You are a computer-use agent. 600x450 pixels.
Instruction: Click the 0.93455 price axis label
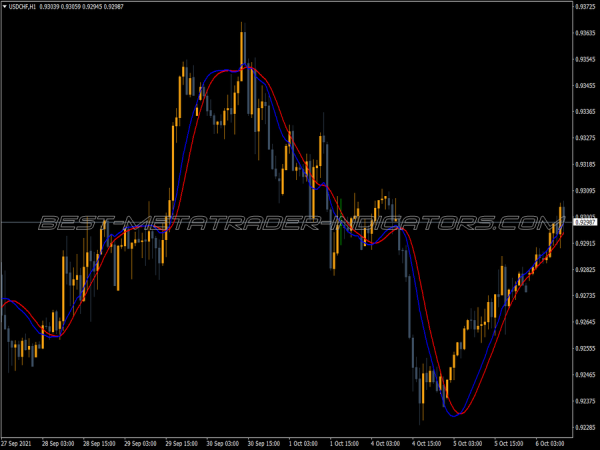585,85
